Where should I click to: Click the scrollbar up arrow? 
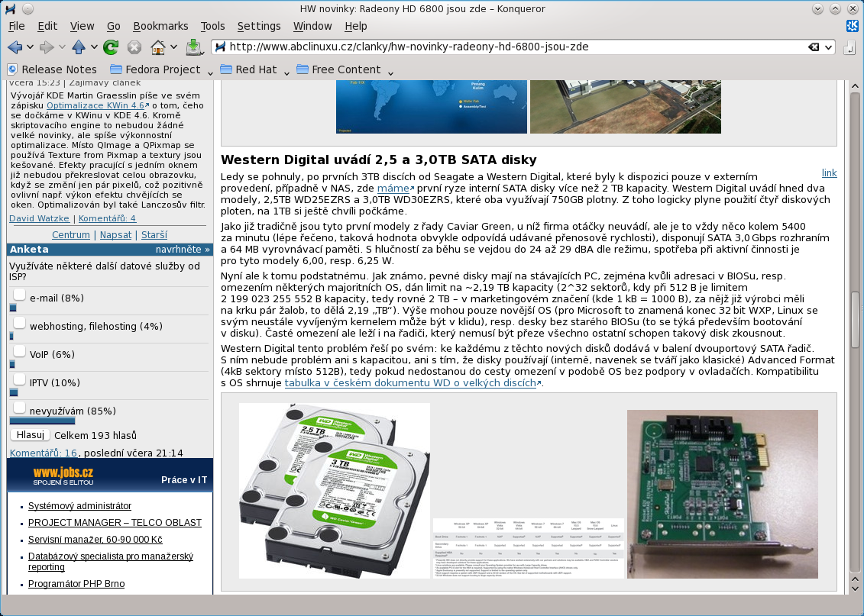click(855, 86)
